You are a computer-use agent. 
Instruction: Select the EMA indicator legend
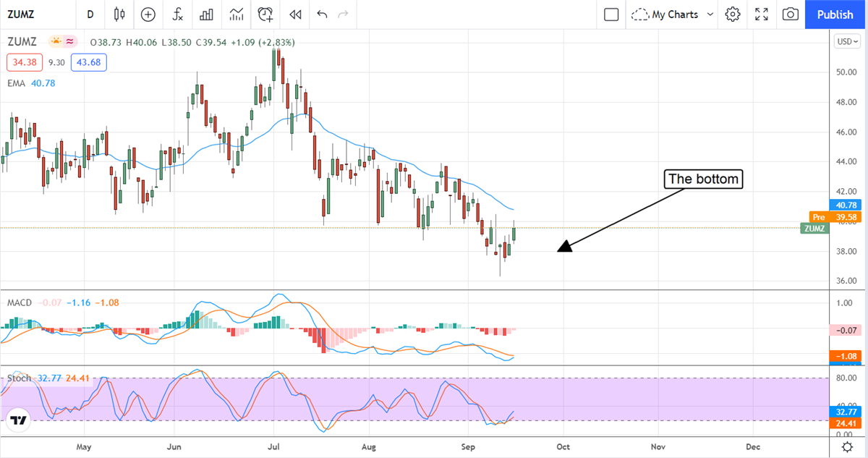coord(15,83)
